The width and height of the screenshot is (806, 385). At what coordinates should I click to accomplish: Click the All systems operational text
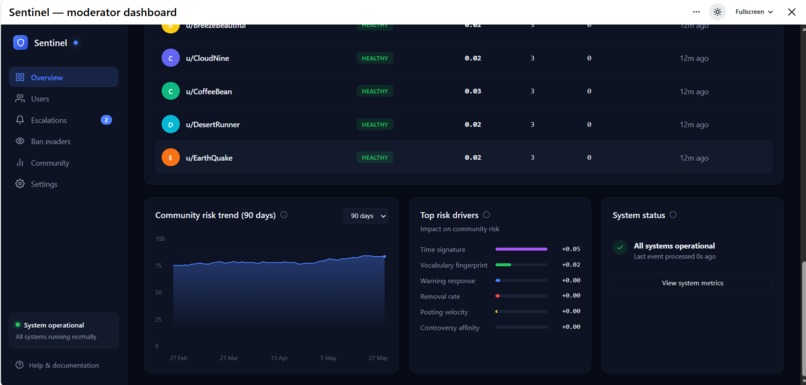click(x=674, y=246)
